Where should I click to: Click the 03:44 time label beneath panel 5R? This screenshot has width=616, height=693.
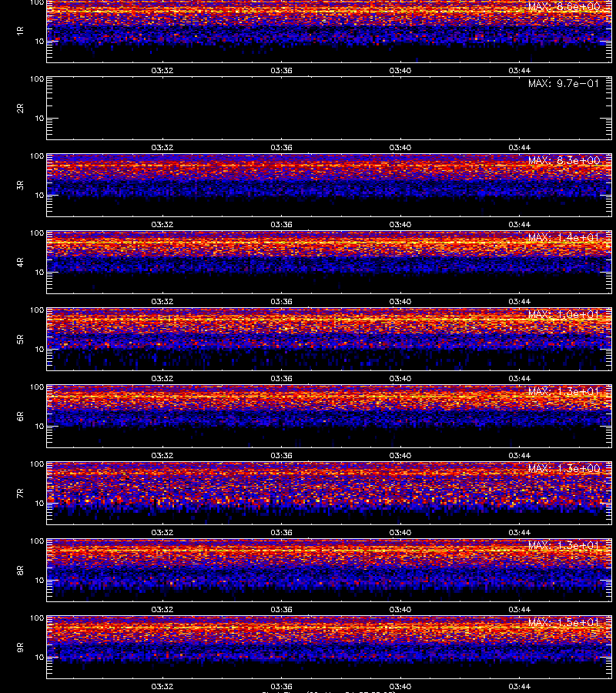519,378
